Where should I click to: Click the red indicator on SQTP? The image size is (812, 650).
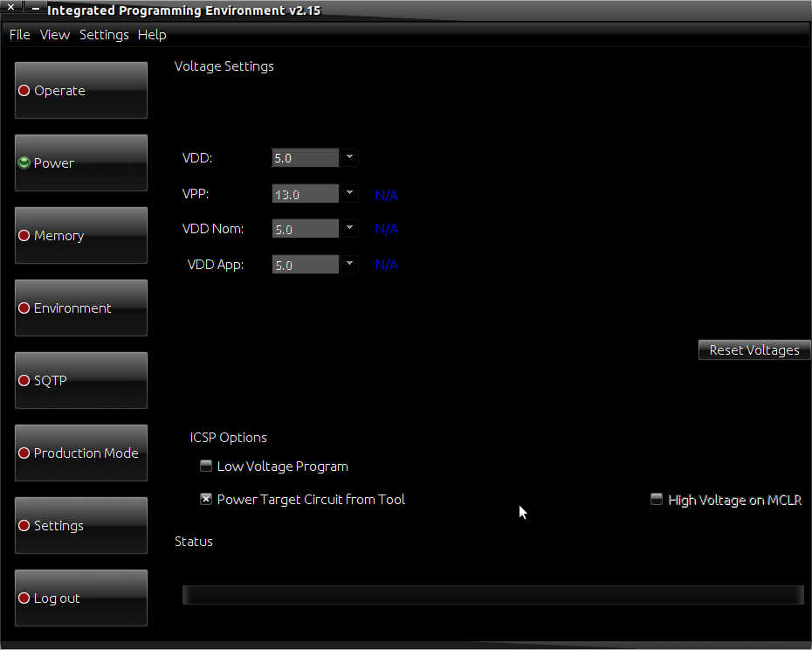point(24,380)
